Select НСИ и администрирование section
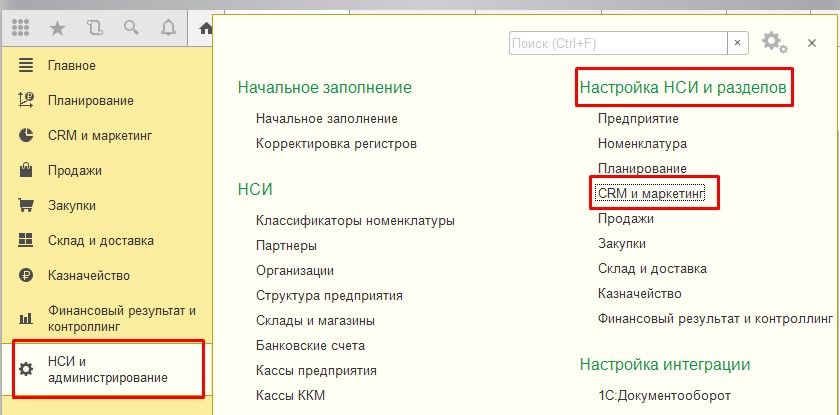This screenshot has height=415, width=840. (107, 369)
